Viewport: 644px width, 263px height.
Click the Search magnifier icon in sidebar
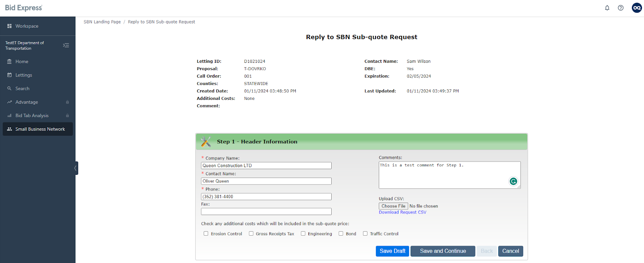coord(9,89)
